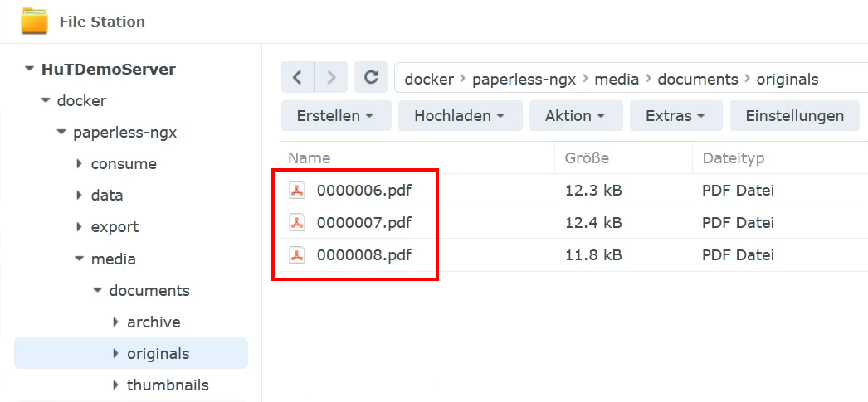Image resolution: width=868 pixels, height=402 pixels.
Task: Open the Aktion dropdown menu
Action: tap(576, 115)
